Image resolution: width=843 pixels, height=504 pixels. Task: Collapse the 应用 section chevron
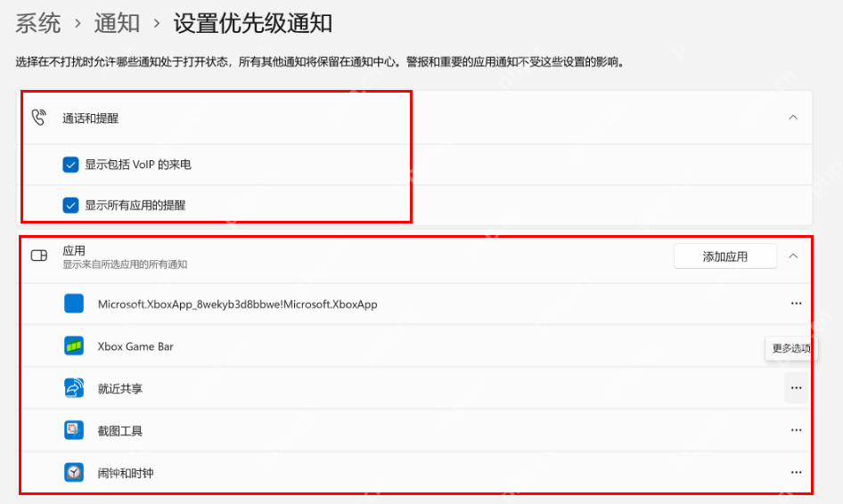[x=793, y=256]
